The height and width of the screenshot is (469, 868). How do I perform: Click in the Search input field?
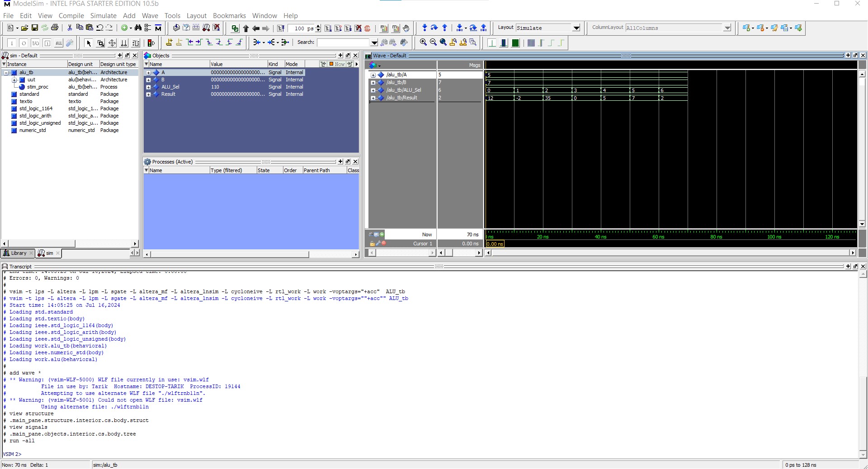click(x=343, y=43)
